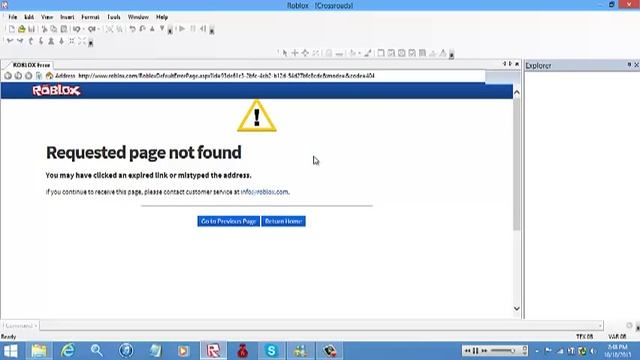The width and height of the screenshot is (640, 360).
Task: Click the warning triangle image
Action: click(257, 116)
